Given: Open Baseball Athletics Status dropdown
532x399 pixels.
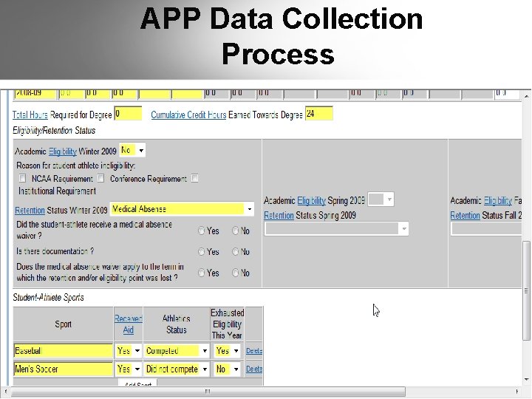Looking at the screenshot, I should [177, 350].
